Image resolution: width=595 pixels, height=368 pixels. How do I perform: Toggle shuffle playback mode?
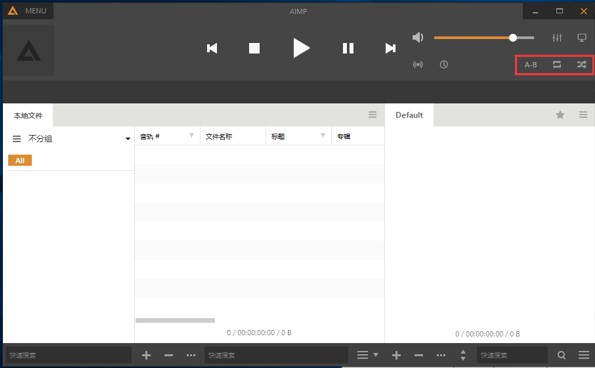(582, 64)
